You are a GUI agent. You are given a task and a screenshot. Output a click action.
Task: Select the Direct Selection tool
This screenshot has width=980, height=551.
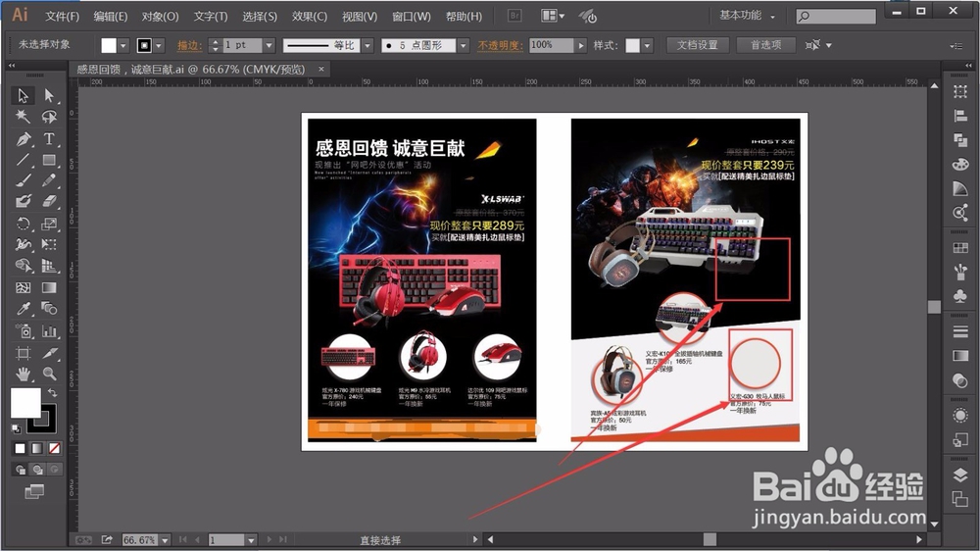(x=49, y=95)
